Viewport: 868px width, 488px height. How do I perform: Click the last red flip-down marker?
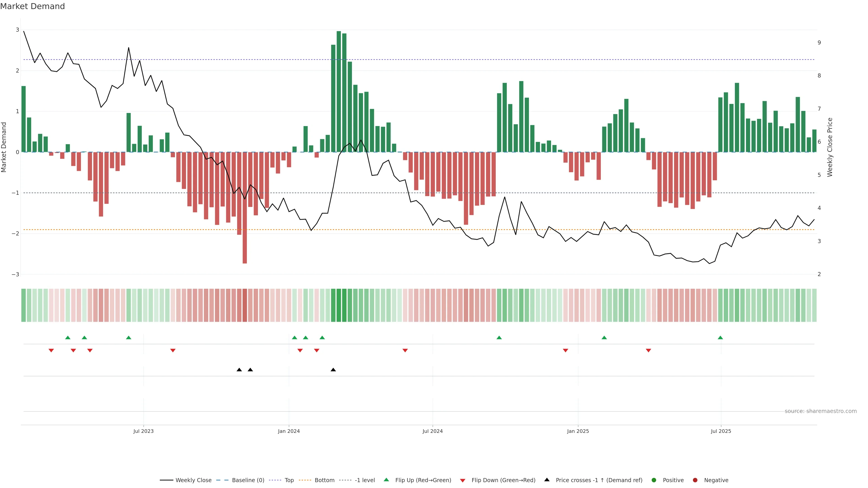pyautogui.click(x=648, y=351)
